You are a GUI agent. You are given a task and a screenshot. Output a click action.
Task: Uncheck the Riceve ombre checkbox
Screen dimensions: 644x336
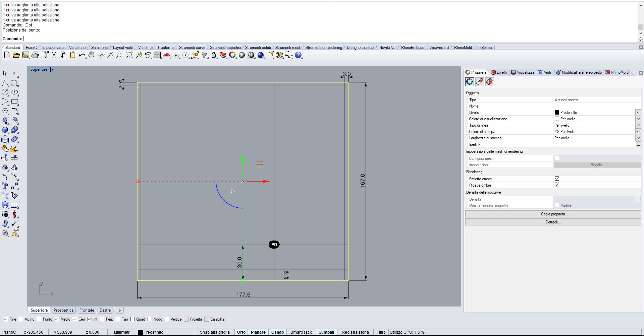(557, 185)
